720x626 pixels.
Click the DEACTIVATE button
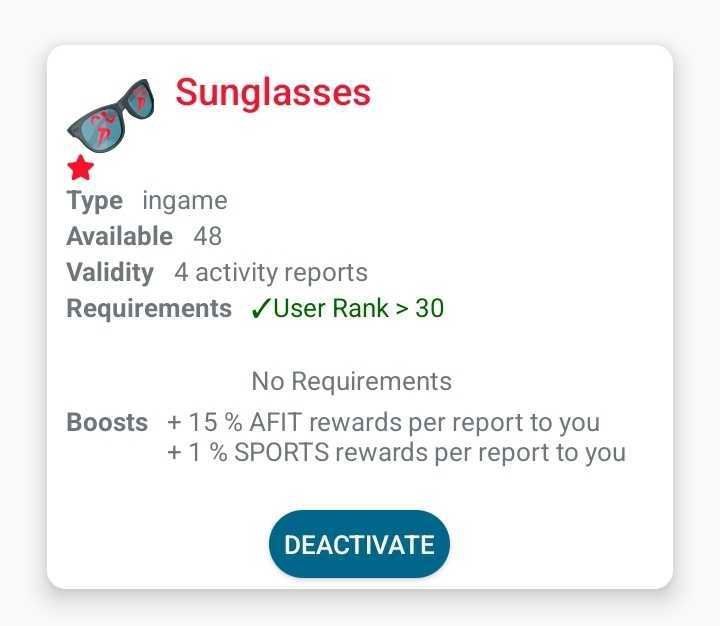tap(359, 544)
